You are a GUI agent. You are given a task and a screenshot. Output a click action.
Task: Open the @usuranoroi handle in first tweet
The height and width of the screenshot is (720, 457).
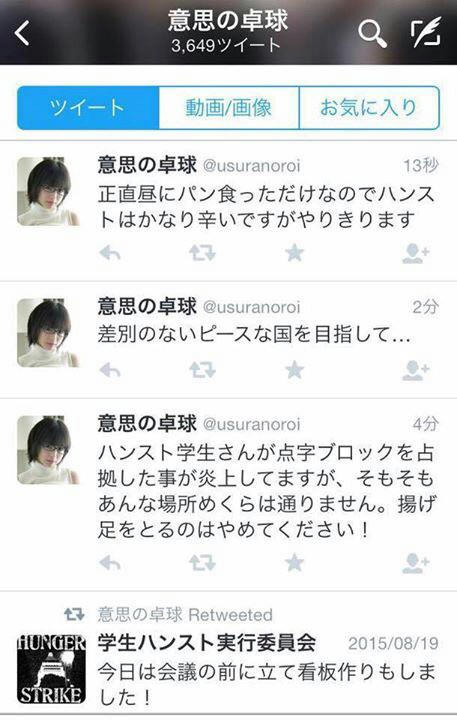[251, 166]
